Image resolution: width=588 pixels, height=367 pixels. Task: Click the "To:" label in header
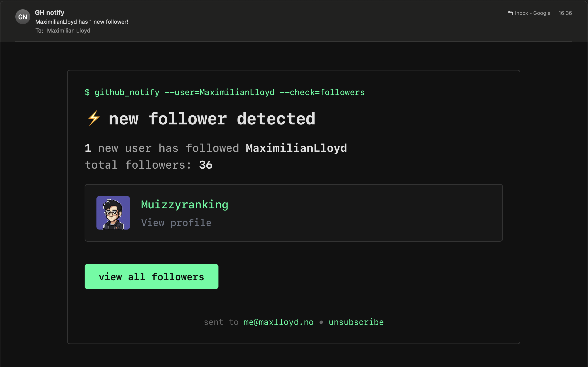(39, 31)
